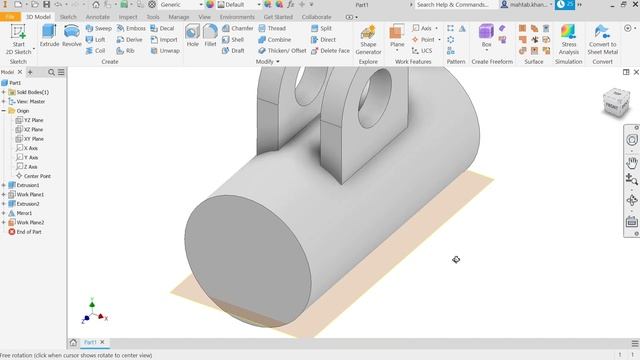Select the Thread tool
Viewport: 640px width, 360px height.
pyautogui.click(x=272, y=28)
